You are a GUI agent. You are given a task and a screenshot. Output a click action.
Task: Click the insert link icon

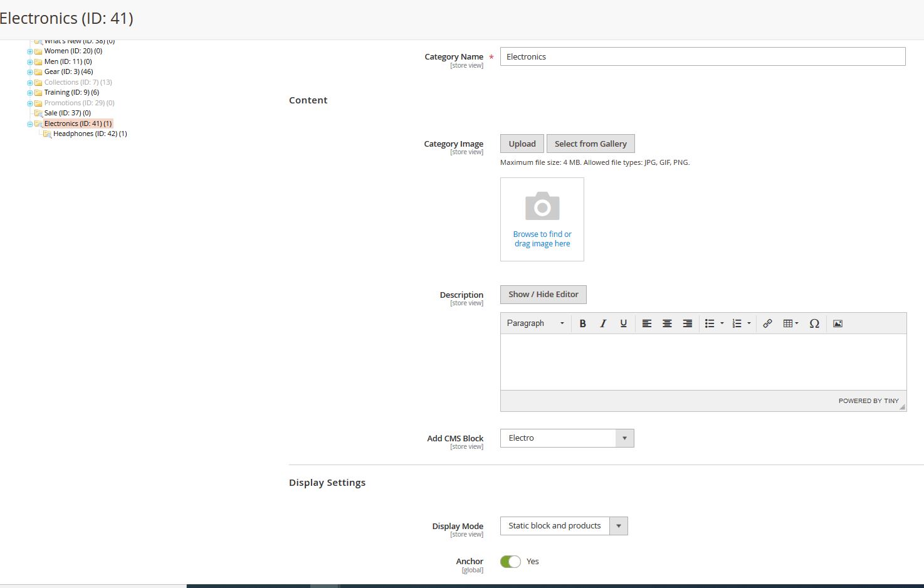pyautogui.click(x=767, y=323)
